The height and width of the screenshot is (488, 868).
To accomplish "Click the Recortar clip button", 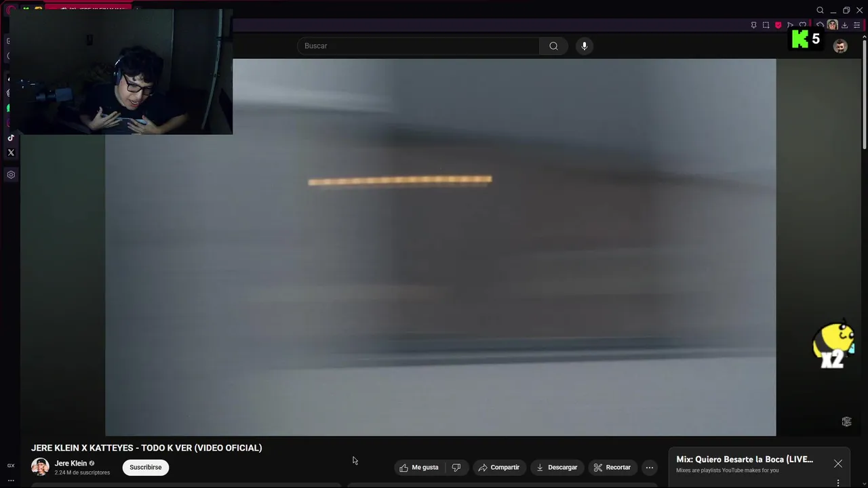I will pyautogui.click(x=612, y=468).
